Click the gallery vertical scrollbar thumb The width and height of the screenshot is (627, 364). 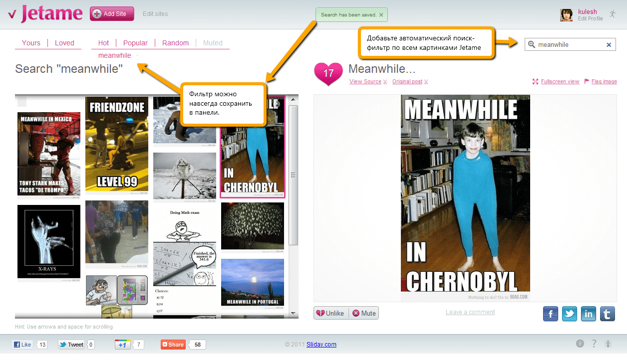[x=294, y=175]
